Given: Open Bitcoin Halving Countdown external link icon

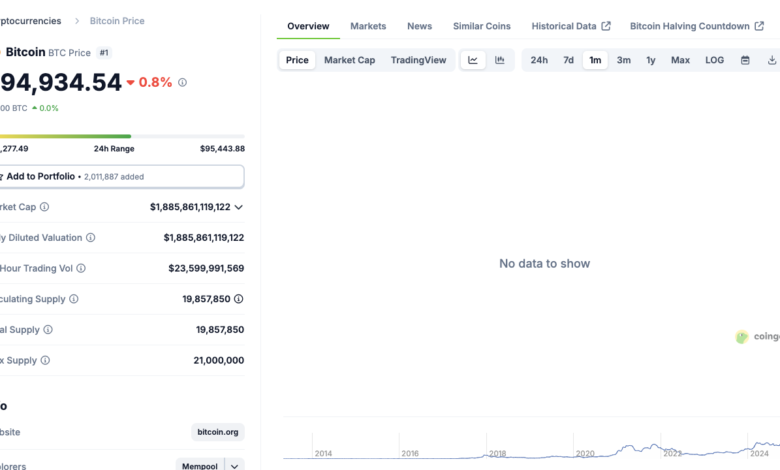Looking at the screenshot, I should 759,26.
